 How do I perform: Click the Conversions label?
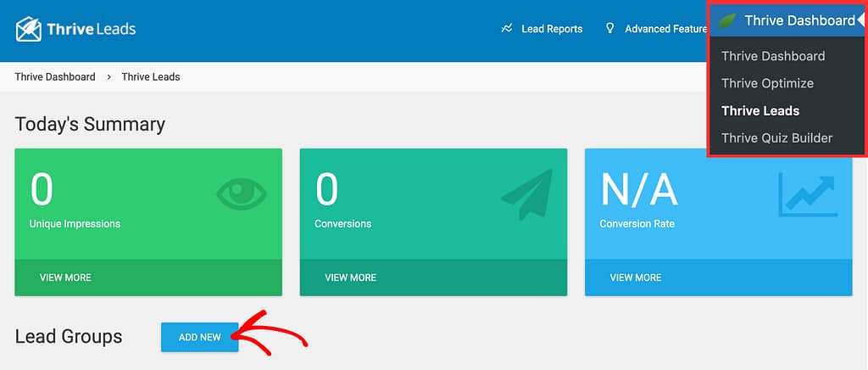(x=342, y=224)
